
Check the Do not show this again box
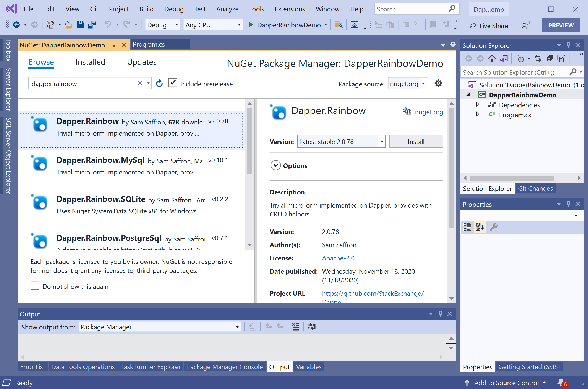[35, 286]
